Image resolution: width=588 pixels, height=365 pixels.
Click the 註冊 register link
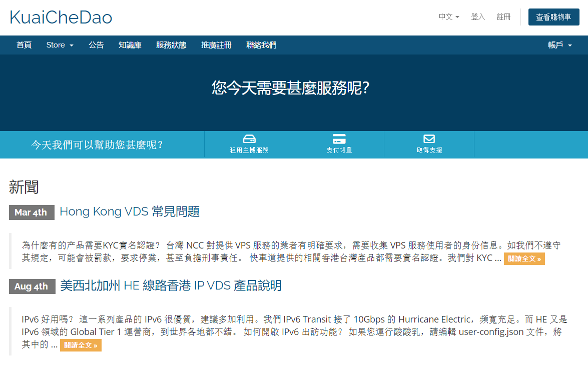pyautogui.click(x=503, y=17)
